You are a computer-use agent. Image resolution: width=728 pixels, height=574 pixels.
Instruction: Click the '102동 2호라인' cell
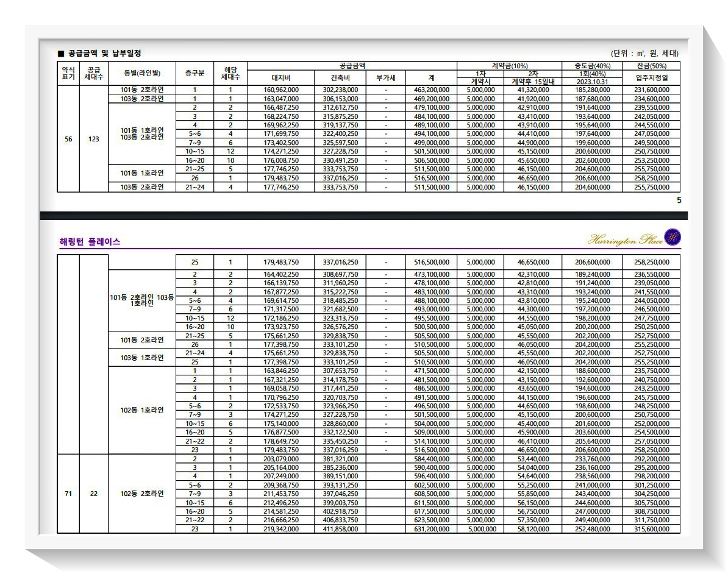coord(142,494)
